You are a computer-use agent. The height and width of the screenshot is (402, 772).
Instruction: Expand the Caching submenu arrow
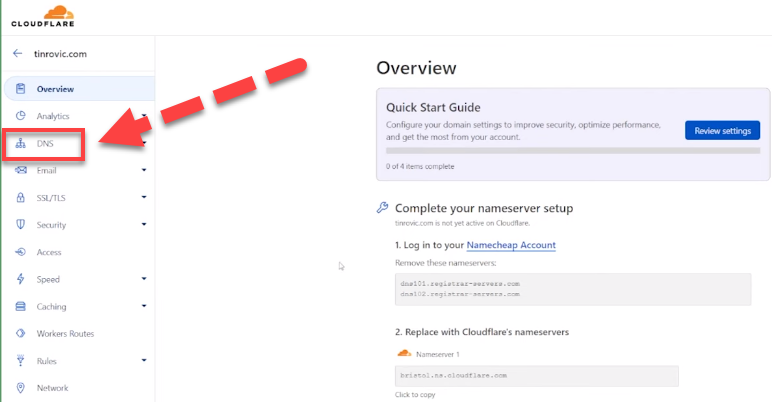point(144,306)
